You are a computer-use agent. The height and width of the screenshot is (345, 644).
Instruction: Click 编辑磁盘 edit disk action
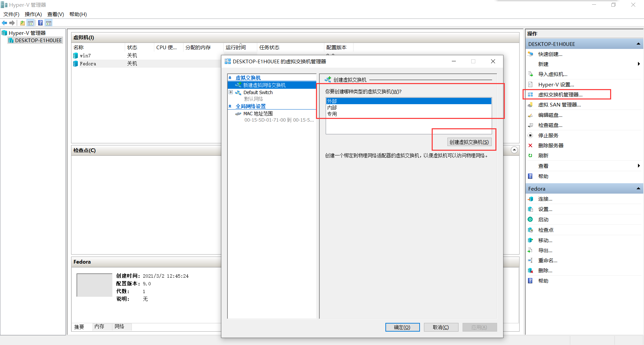[550, 115]
